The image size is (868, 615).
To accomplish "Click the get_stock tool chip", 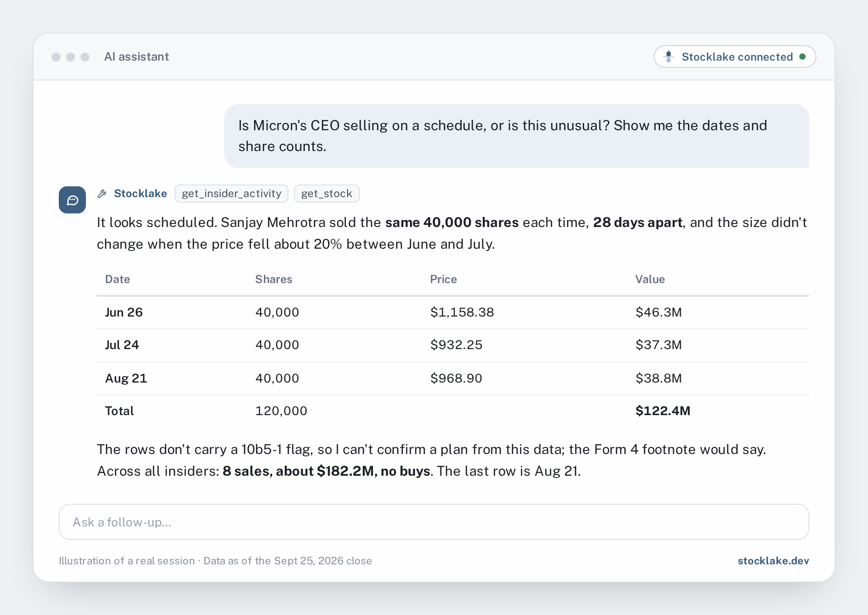I will 326,194.
